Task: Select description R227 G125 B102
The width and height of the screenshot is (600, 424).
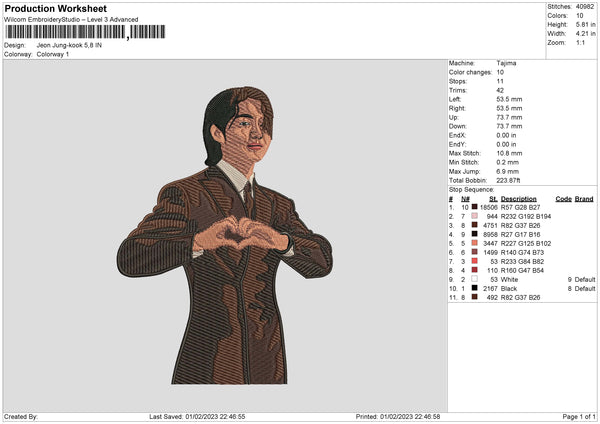Action: (x=526, y=243)
